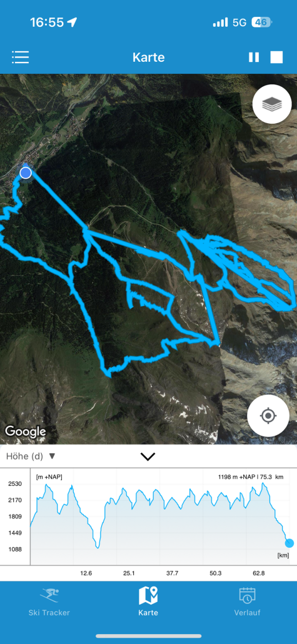The height and width of the screenshot is (644, 297).
Task: Tap the Google logo on map
Action: 25,431
